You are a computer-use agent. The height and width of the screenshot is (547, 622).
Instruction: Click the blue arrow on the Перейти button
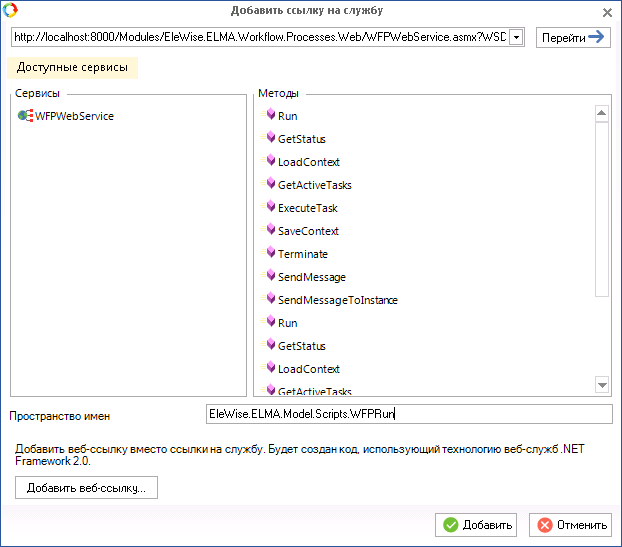coord(597,37)
